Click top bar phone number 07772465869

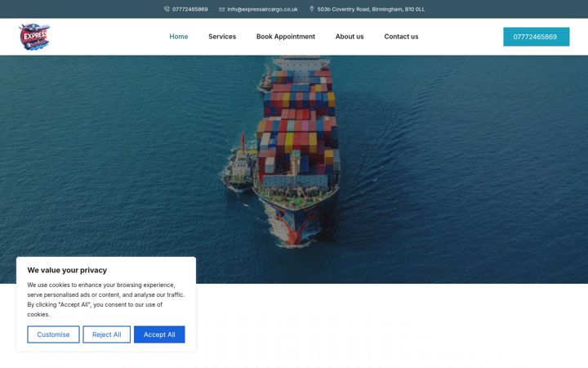tap(189, 9)
